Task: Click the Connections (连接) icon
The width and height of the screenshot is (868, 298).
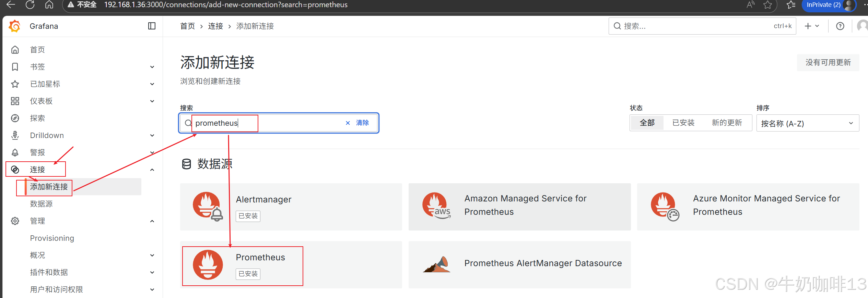Action: [15, 170]
